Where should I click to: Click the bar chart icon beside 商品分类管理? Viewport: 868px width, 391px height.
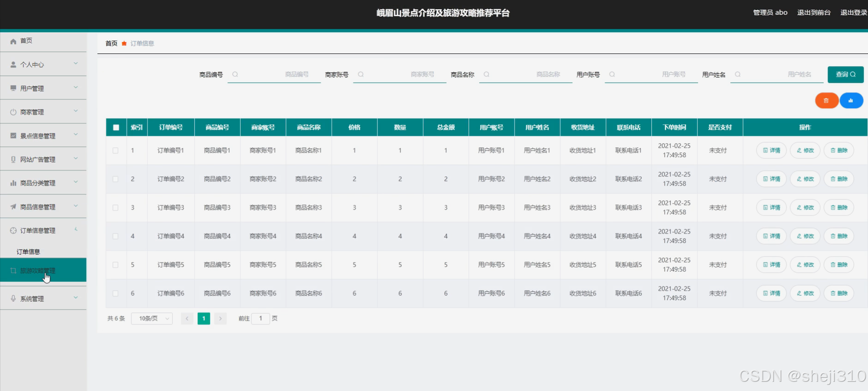13,183
